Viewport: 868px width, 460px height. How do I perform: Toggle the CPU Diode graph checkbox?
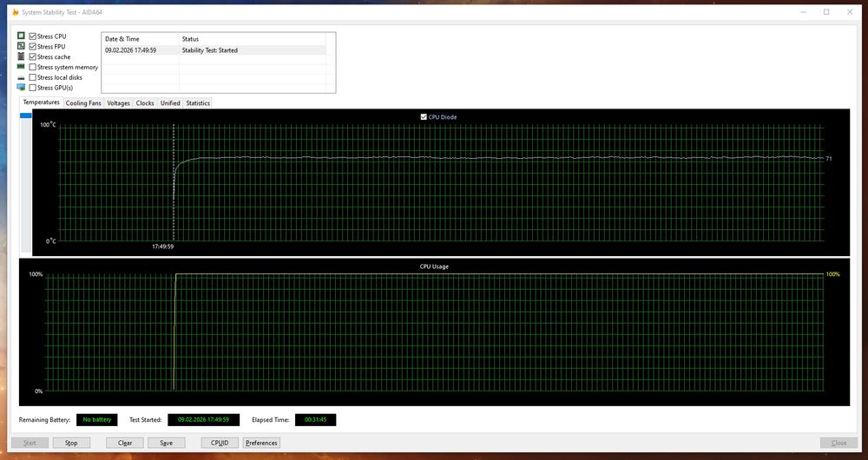tap(424, 117)
